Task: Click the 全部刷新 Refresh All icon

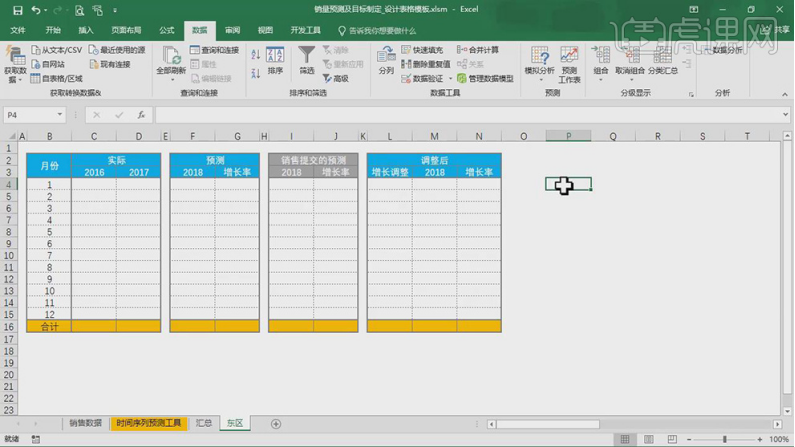Action: [171, 55]
